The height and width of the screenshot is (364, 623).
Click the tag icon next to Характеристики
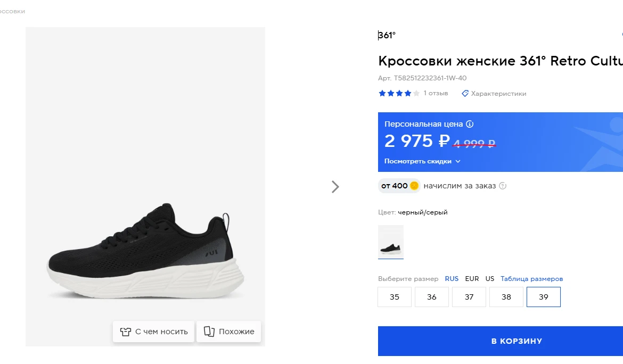click(x=465, y=94)
